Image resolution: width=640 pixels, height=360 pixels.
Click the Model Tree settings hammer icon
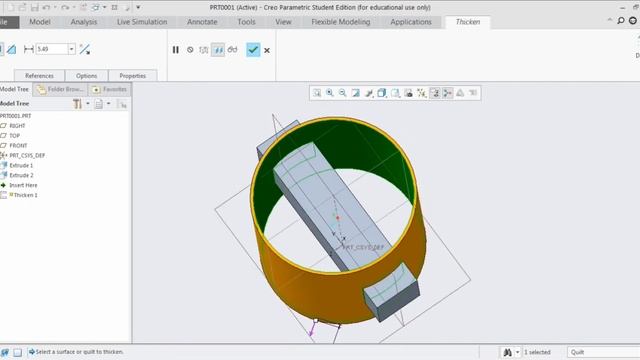[78, 104]
